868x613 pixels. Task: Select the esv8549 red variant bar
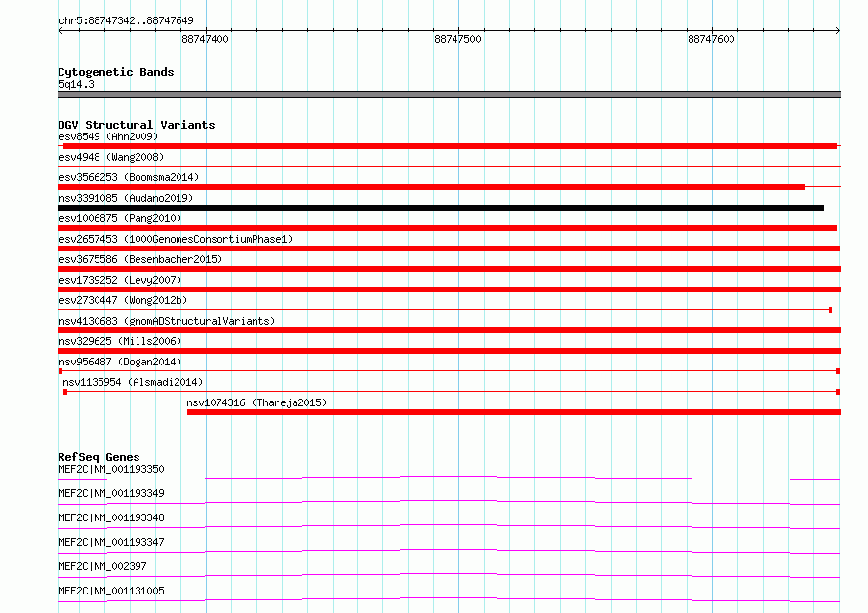click(450, 146)
